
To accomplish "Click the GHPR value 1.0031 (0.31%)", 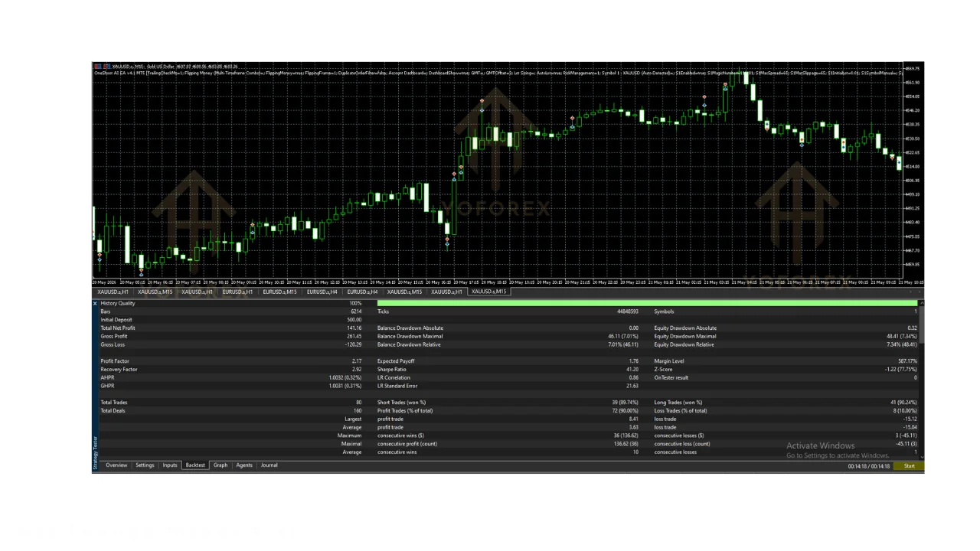I will click(x=345, y=386).
